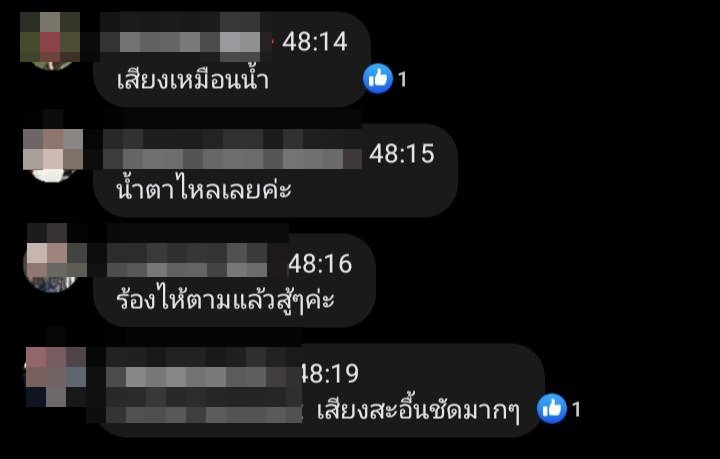Click the like icon on เสียงสะอื้นชัดมากๆ comment
The image size is (720, 459).
(x=551, y=409)
